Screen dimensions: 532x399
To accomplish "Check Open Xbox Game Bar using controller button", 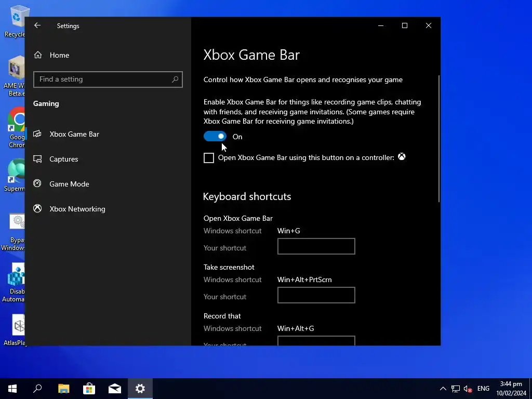I will [209, 158].
